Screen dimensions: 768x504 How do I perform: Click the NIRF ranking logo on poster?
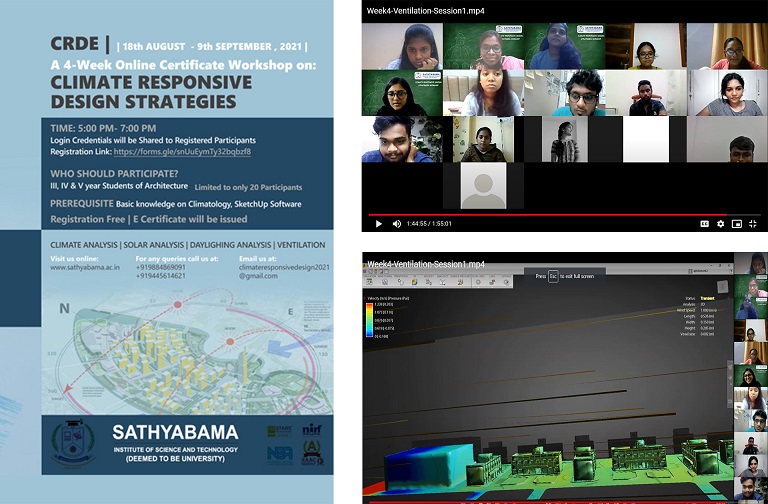pos(310,431)
